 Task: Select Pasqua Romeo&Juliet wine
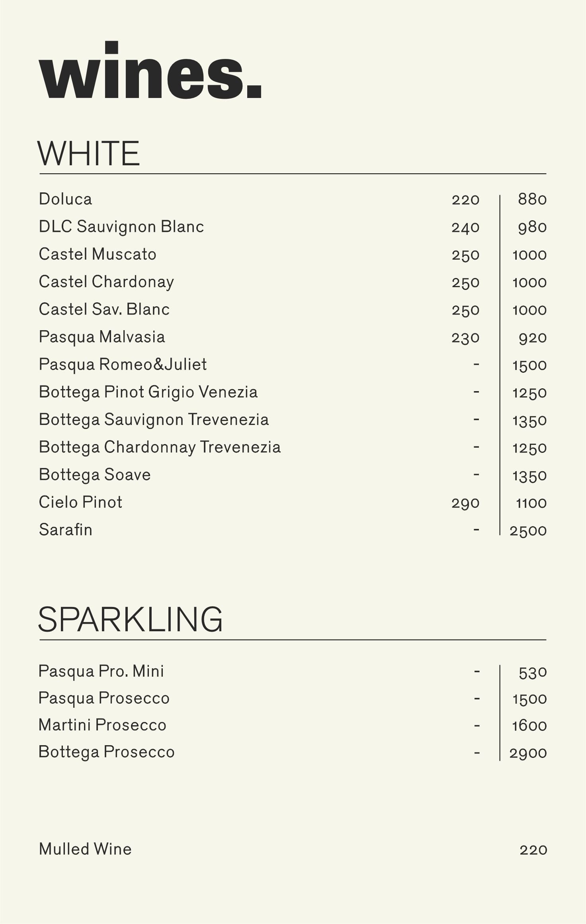tap(123, 364)
